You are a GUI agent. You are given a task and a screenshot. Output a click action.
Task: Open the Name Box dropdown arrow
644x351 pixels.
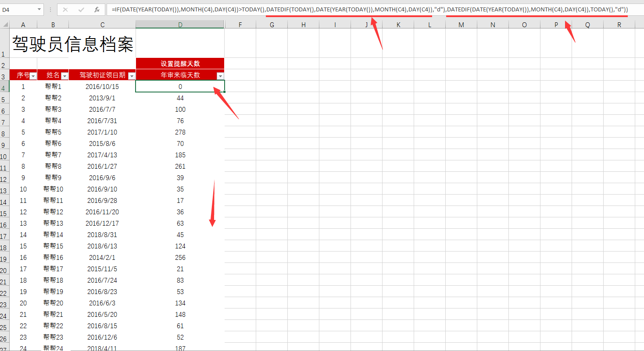tap(39, 9)
